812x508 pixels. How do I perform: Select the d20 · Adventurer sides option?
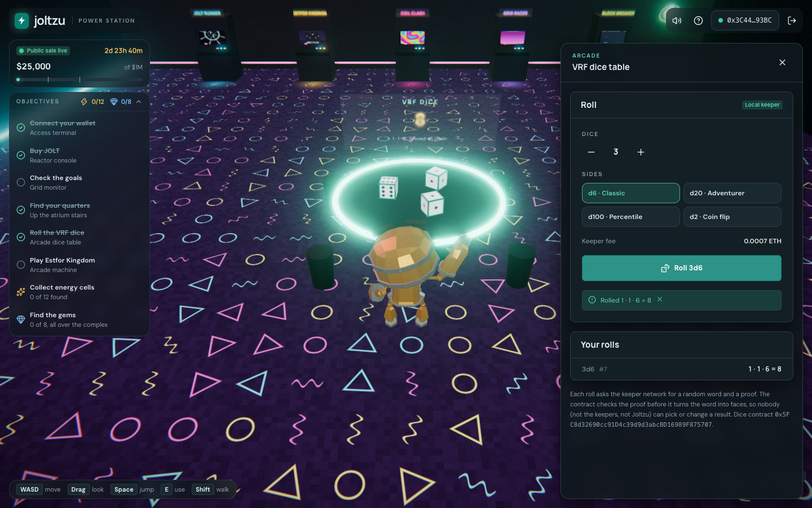[x=732, y=193]
